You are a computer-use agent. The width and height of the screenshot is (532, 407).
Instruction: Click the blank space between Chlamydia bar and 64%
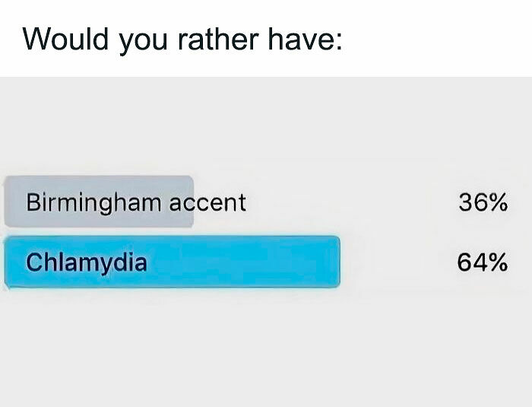pos(395,262)
